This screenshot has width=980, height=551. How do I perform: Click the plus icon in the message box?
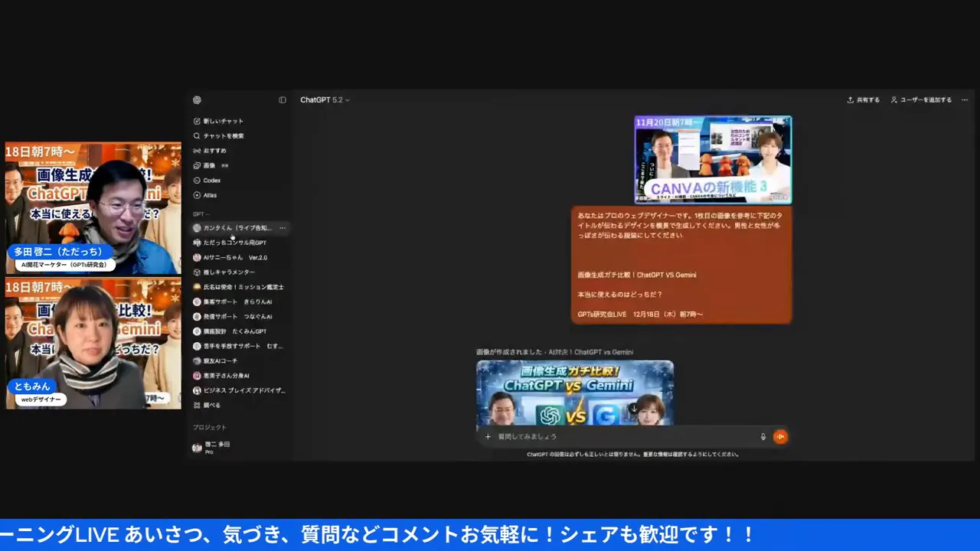point(488,436)
